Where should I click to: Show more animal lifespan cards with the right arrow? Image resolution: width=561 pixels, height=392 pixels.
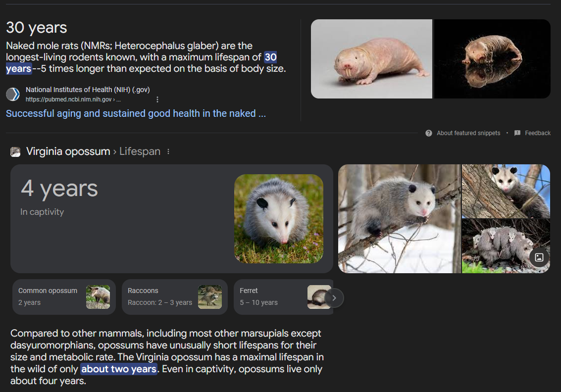334,298
